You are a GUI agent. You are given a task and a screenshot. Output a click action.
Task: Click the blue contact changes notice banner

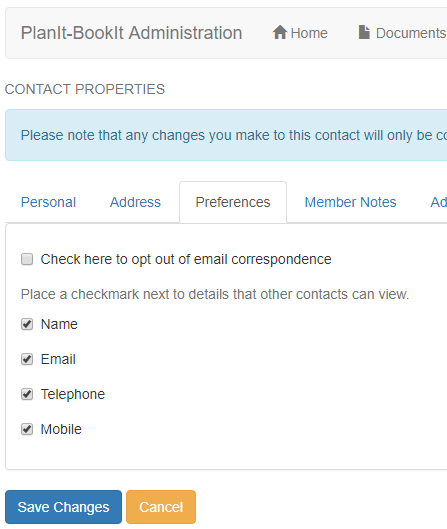[226, 135]
